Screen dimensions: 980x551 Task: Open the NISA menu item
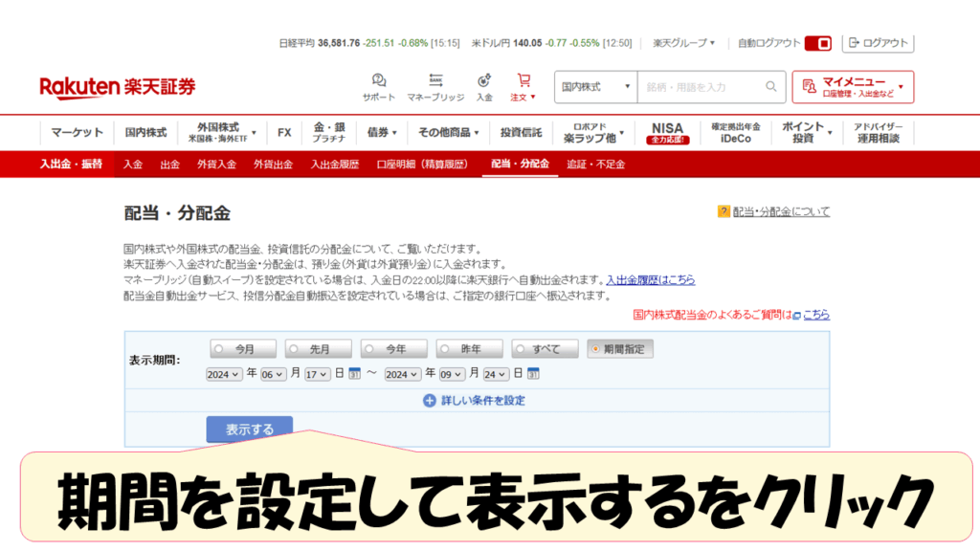tap(667, 133)
